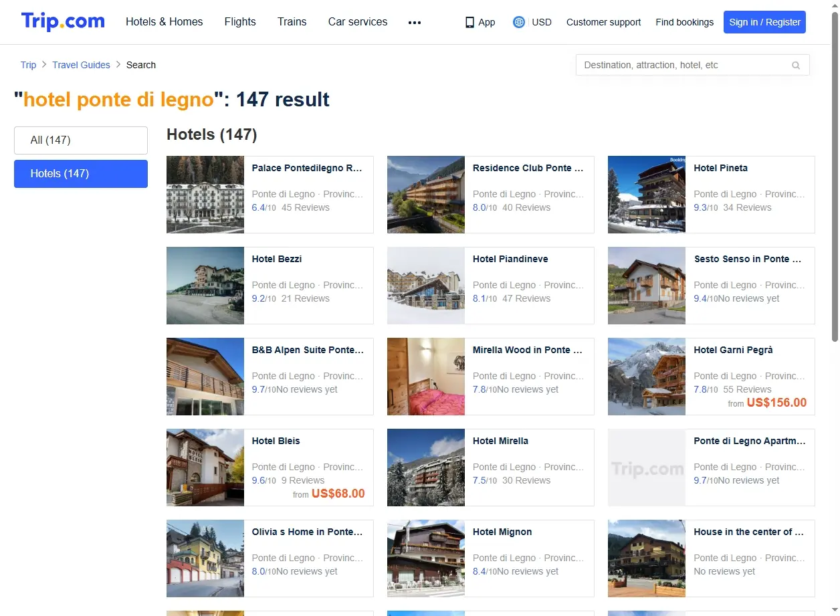This screenshot has width=840, height=616.
Task: Change currency from USD
Action: click(542, 22)
